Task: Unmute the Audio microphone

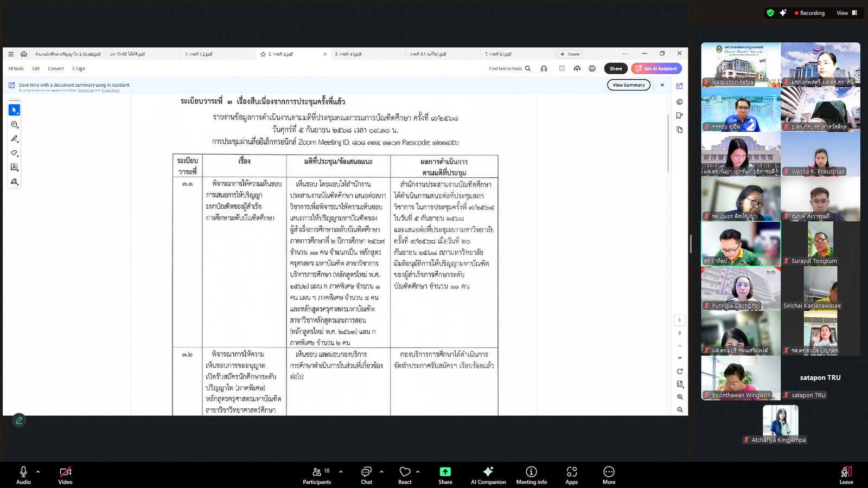Action: (23, 475)
